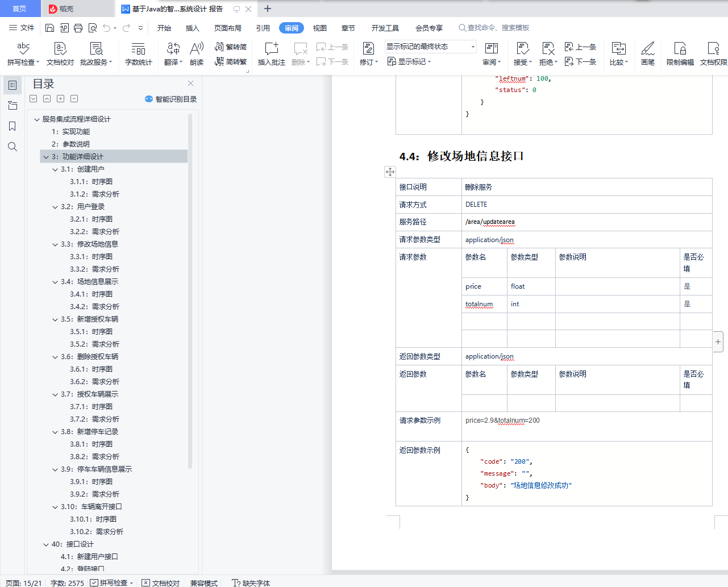Go to previous change next to 拒绝

pos(580,47)
